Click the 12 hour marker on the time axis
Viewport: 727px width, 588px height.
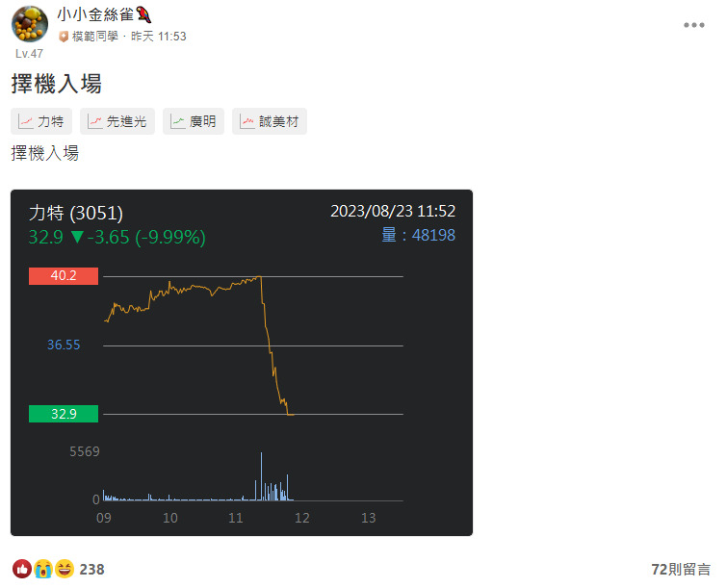tap(301, 518)
